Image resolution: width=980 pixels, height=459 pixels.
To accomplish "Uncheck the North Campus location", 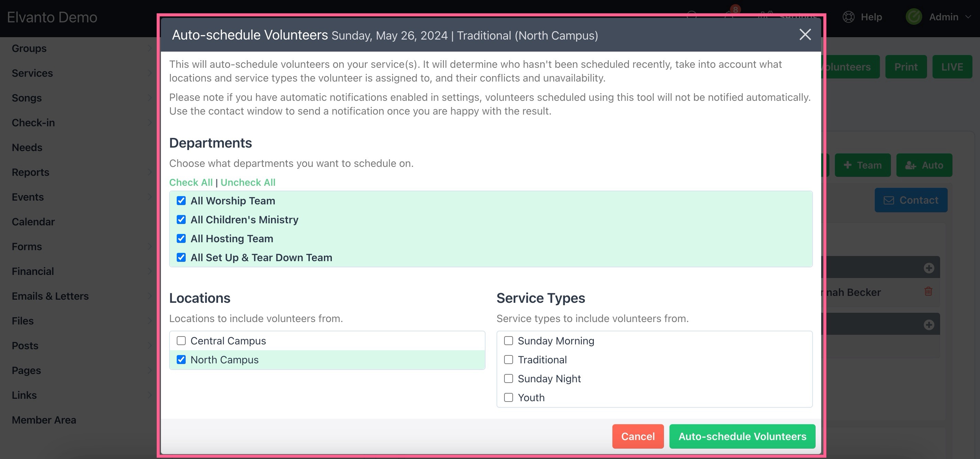I will pyautogui.click(x=181, y=360).
